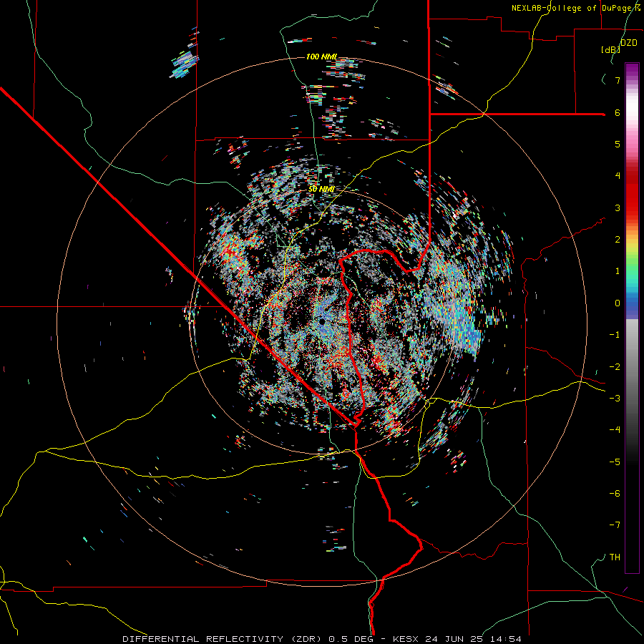644x644 pixels.
Task: Click the 3 value on the color scale
Action: [618, 208]
